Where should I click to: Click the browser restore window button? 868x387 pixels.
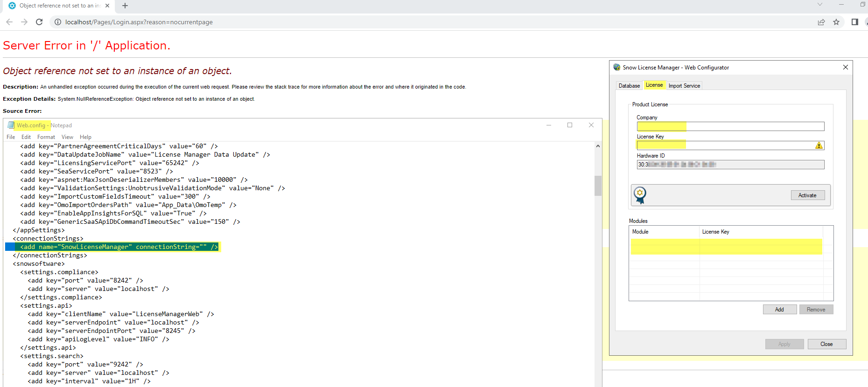[x=862, y=5]
